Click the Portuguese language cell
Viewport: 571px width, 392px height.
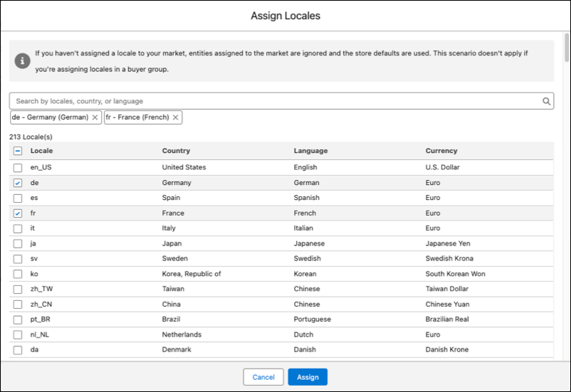[x=313, y=319]
